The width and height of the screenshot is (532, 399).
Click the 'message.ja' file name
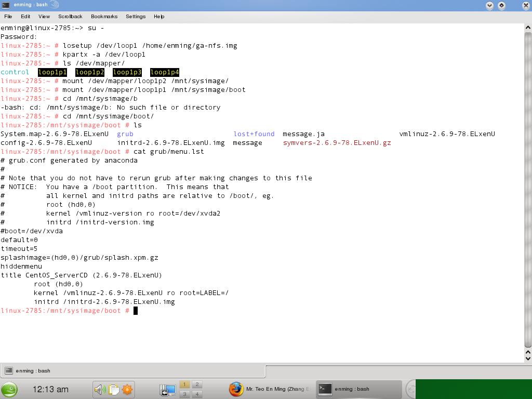(303, 134)
